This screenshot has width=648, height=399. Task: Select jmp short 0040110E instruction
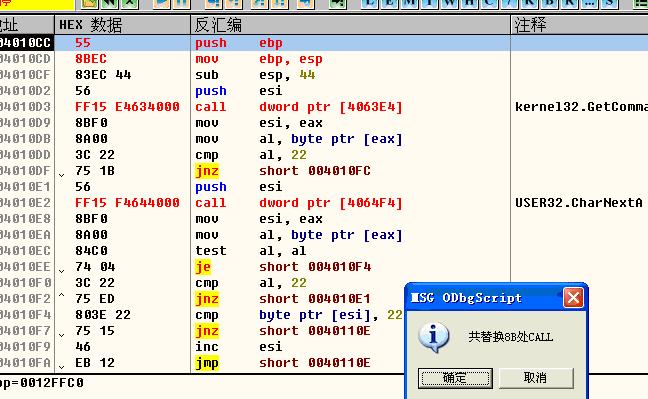283,363
